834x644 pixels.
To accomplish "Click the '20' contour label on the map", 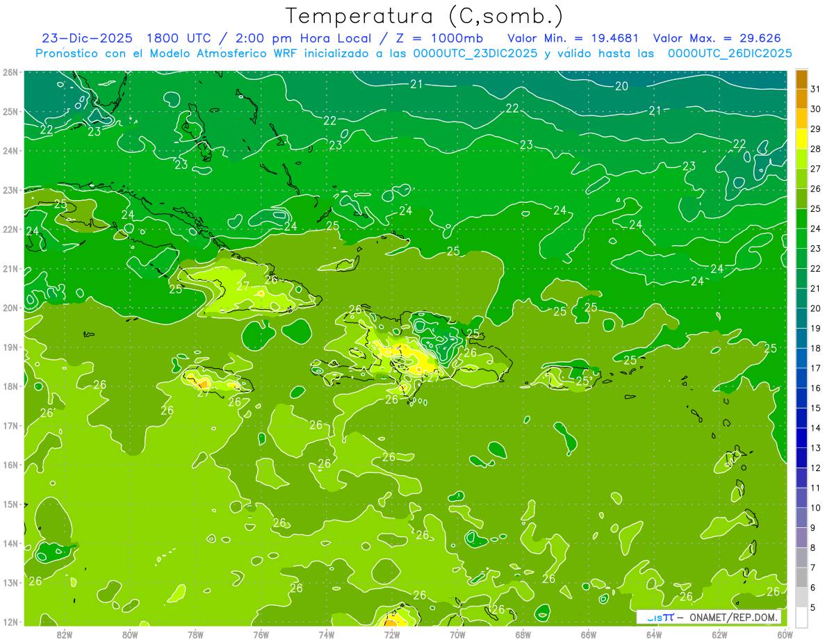I will (x=622, y=86).
